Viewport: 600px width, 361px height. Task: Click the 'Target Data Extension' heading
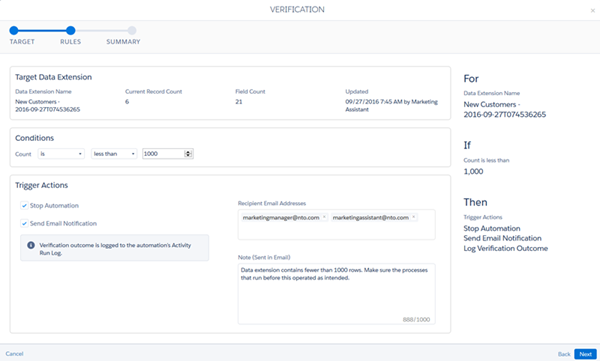point(54,77)
